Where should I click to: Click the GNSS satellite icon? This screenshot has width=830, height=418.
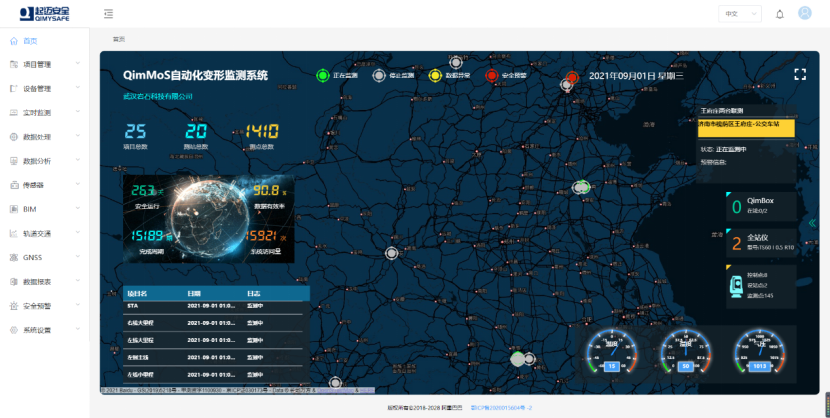click(14, 258)
